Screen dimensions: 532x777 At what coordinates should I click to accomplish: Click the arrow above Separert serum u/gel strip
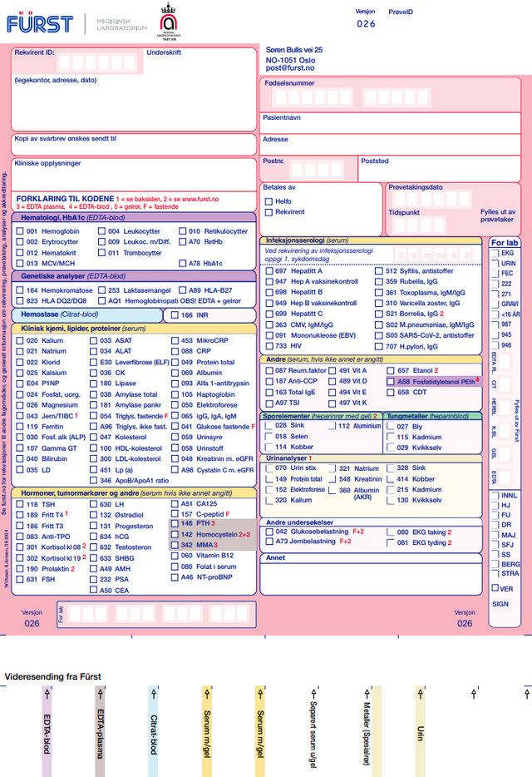click(x=313, y=694)
